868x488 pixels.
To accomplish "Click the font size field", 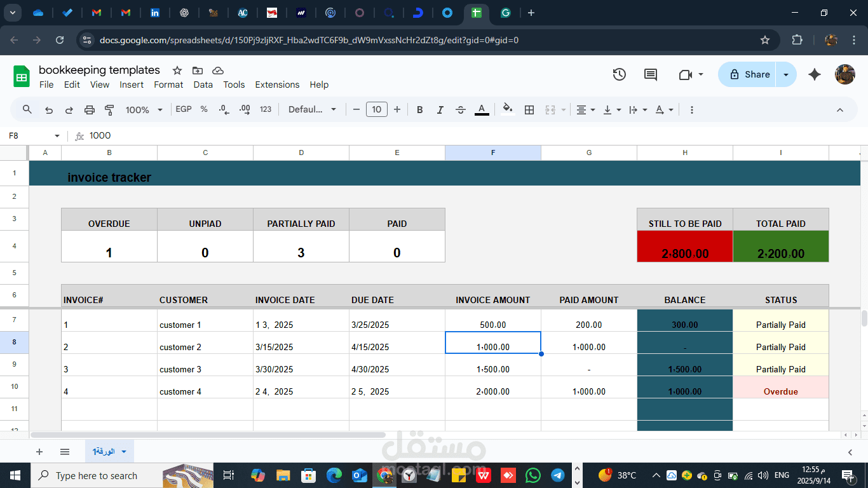I will 377,109.
